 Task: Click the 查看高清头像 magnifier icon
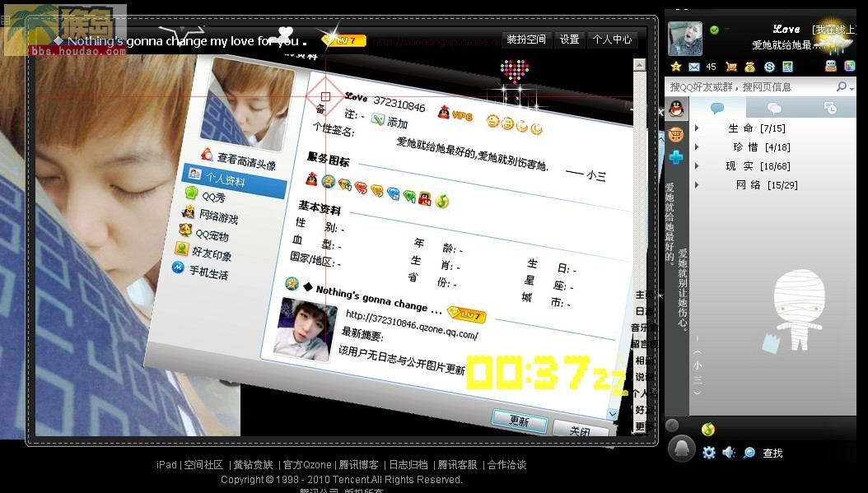pyautogui.click(x=207, y=155)
